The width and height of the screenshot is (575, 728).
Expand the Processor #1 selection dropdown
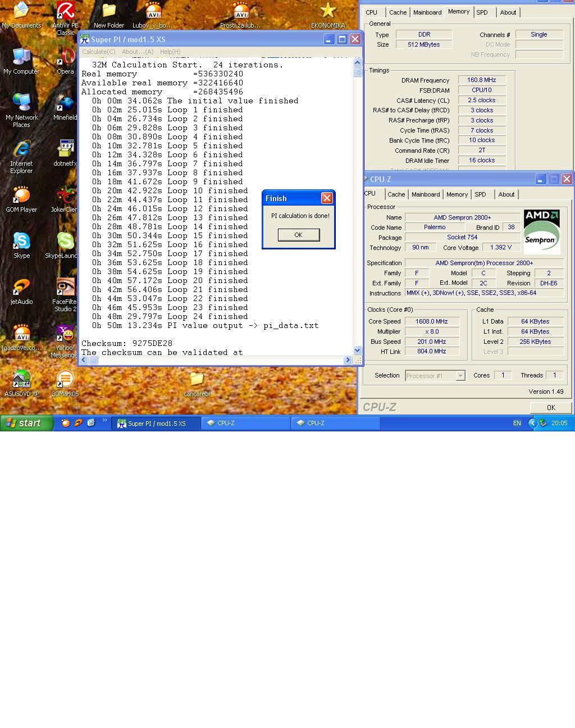click(460, 376)
